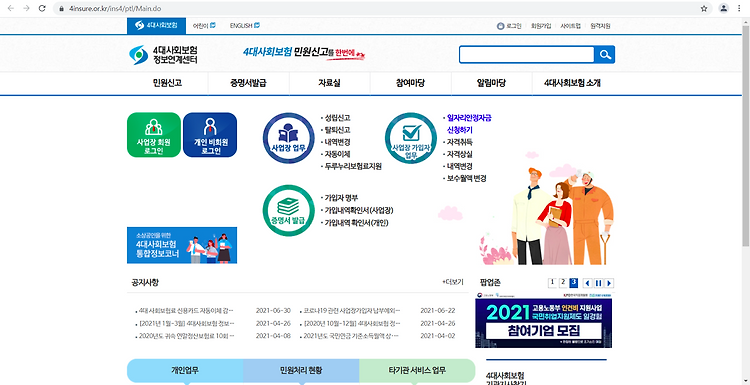Click the 사업장 가입자 업무 circle icon
This screenshot has width=750, height=385.
pos(411,138)
